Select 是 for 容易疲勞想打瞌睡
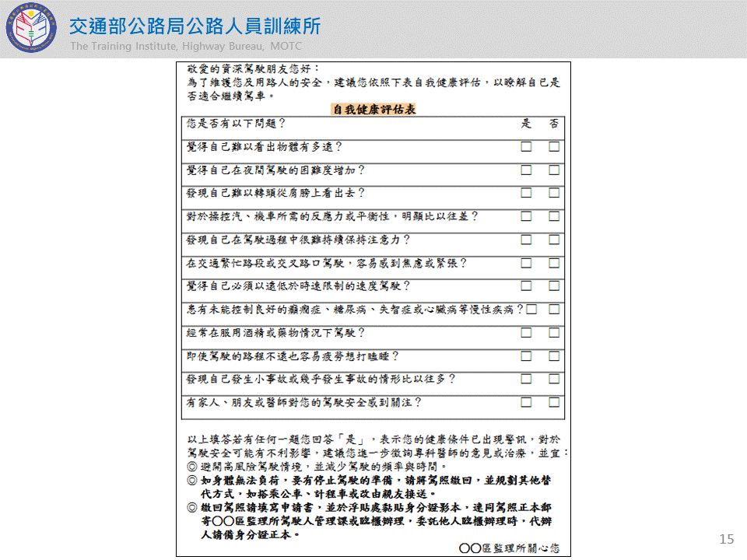Image resolution: width=747 pixels, height=560 pixels. [527, 356]
